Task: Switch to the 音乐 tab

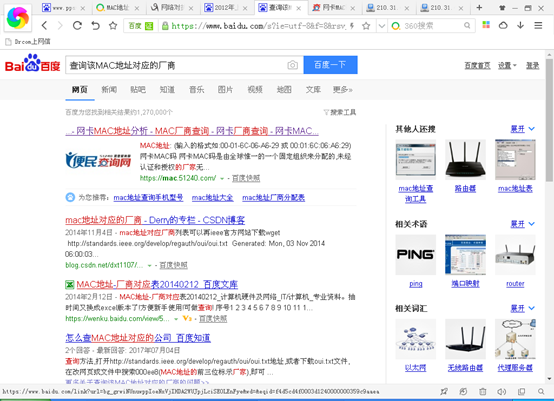Action: pos(196,90)
